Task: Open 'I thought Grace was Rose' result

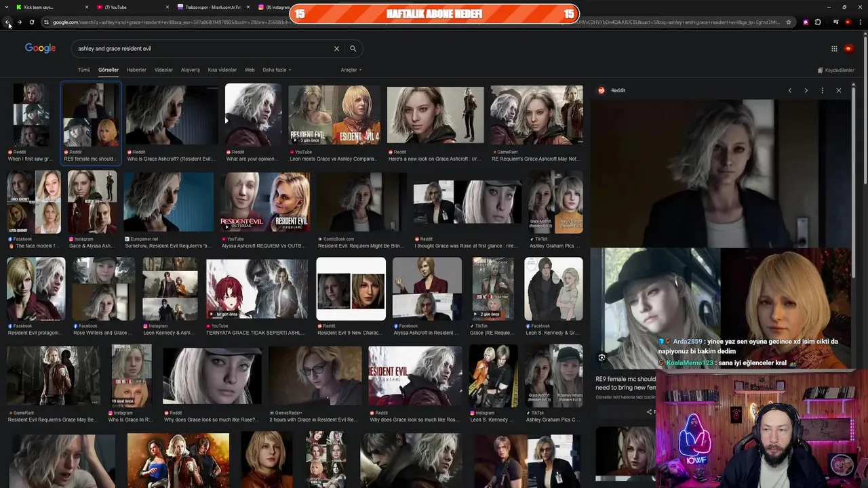Action: click(467, 210)
